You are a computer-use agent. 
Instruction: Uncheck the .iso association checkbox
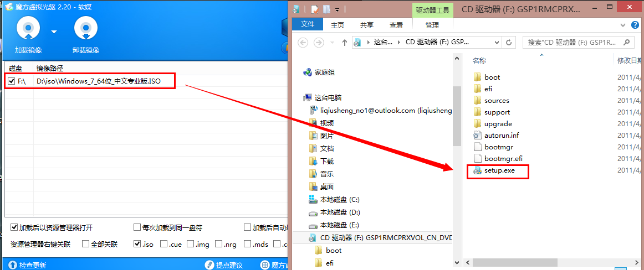tap(137, 244)
